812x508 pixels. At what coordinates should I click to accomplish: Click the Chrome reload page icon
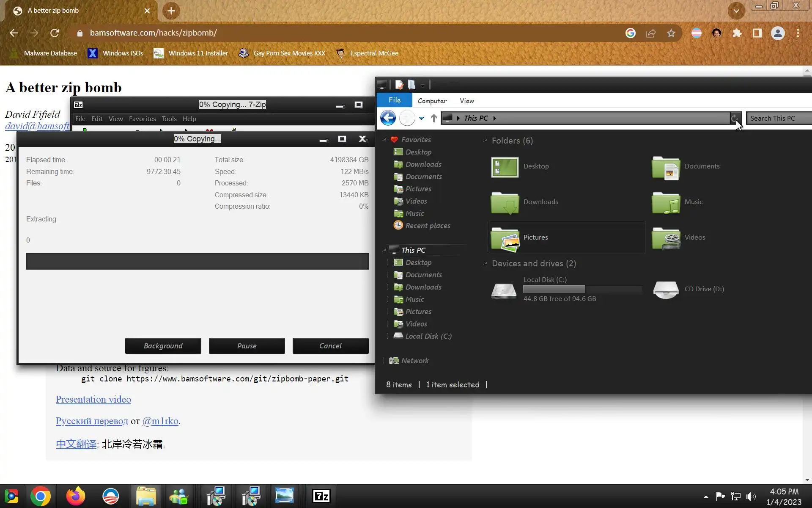[55, 33]
